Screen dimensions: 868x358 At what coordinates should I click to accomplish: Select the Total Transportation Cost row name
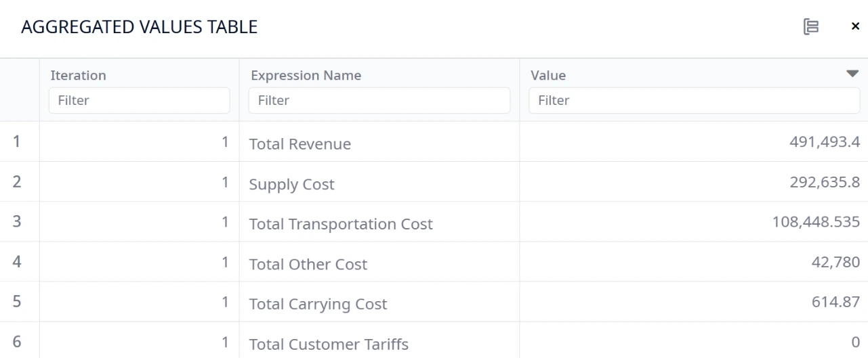coord(341,224)
